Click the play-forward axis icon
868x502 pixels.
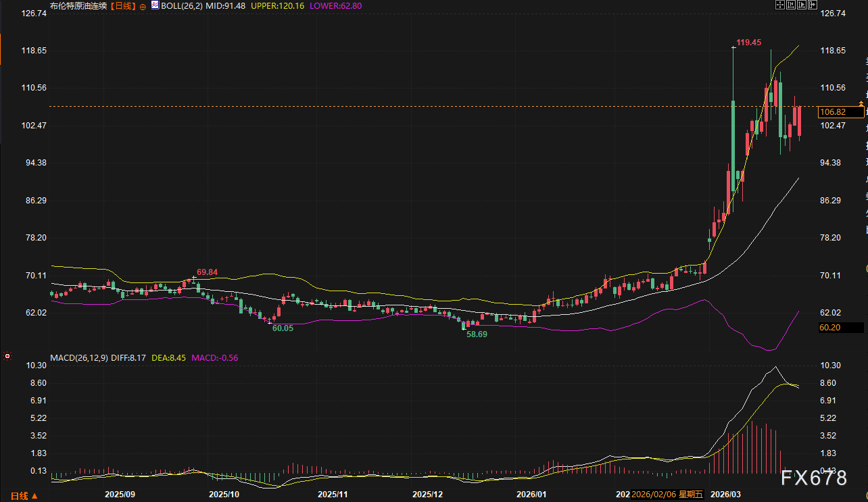[802, 5]
